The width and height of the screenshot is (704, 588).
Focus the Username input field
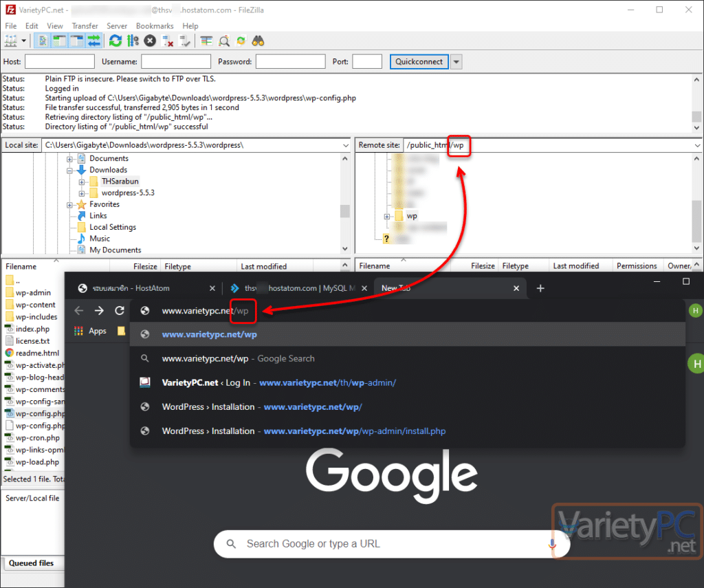tap(176, 61)
